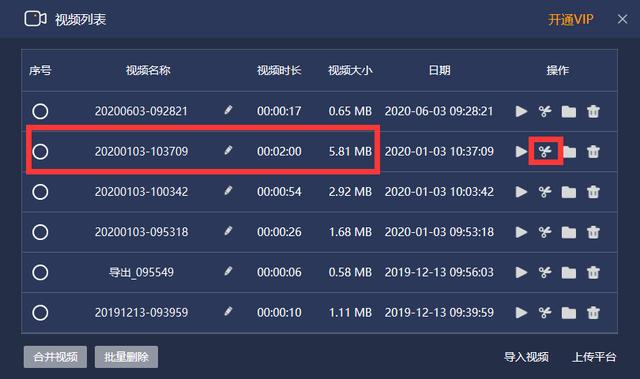
Task: Delete the 20200103-095318 recording
Action: click(593, 232)
